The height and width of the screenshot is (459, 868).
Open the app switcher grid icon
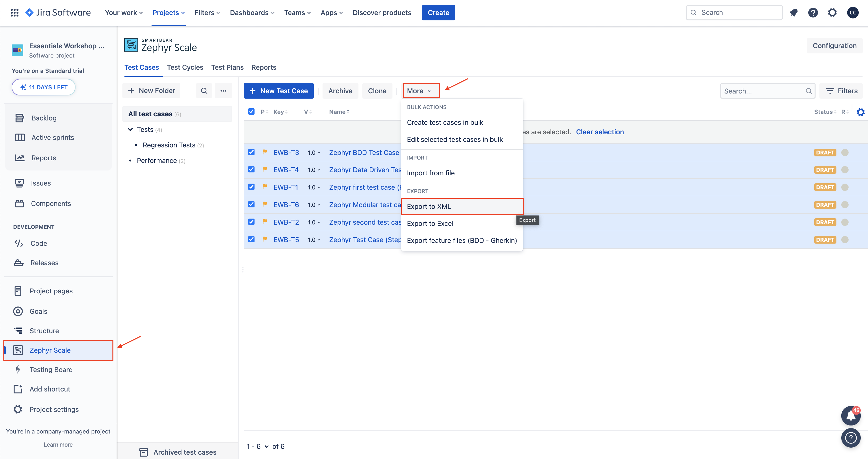15,12
